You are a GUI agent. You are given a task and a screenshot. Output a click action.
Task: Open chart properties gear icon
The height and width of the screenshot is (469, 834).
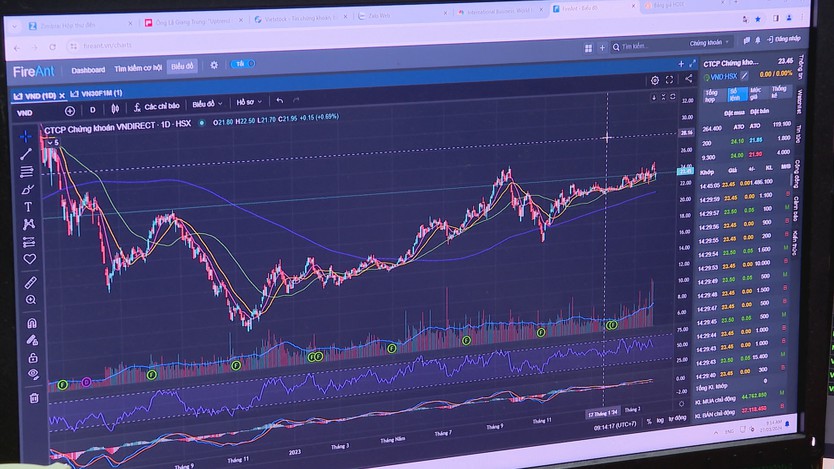[x=655, y=80]
